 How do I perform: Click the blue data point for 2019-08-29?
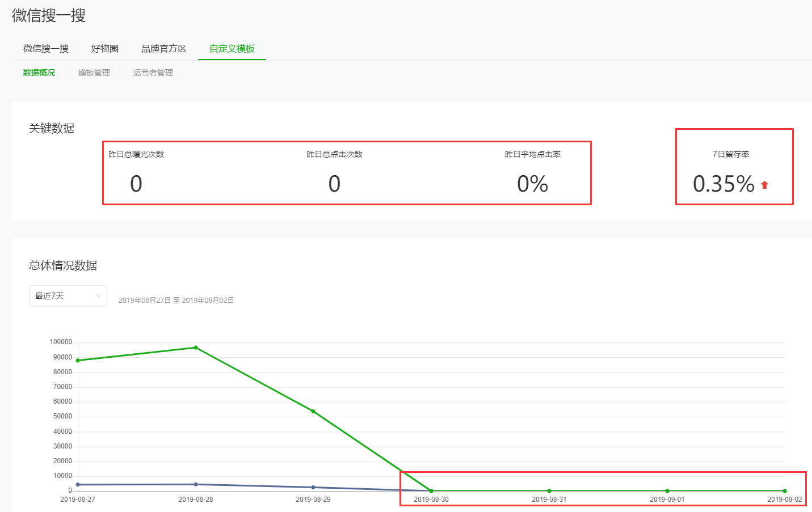(313, 488)
